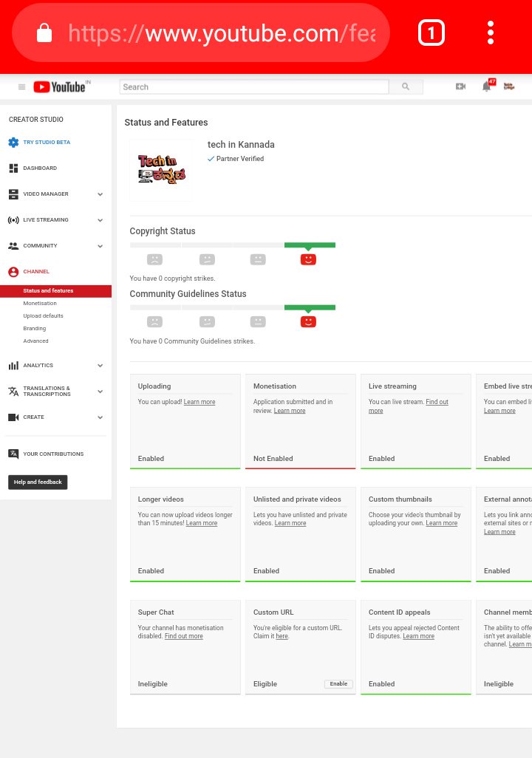Click 'You have 0 copyright strikes.' text
Screen dimensions: 532x758
coord(173,279)
